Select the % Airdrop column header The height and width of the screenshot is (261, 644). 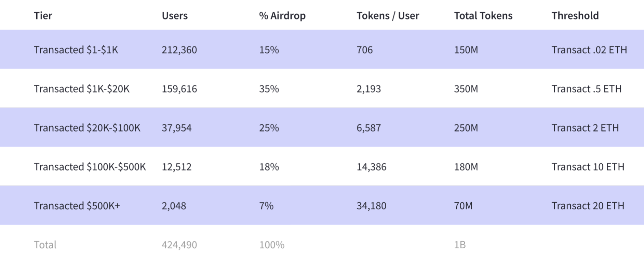[x=282, y=16]
